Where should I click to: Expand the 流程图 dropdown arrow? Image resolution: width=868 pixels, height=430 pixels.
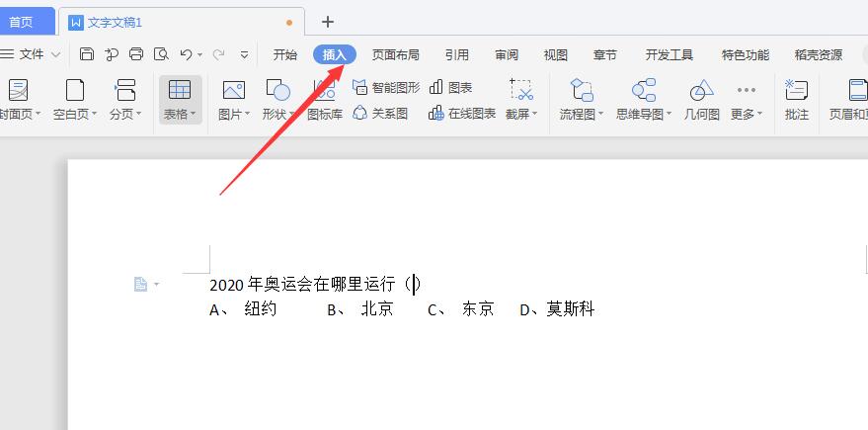pyautogui.click(x=600, y=115)
